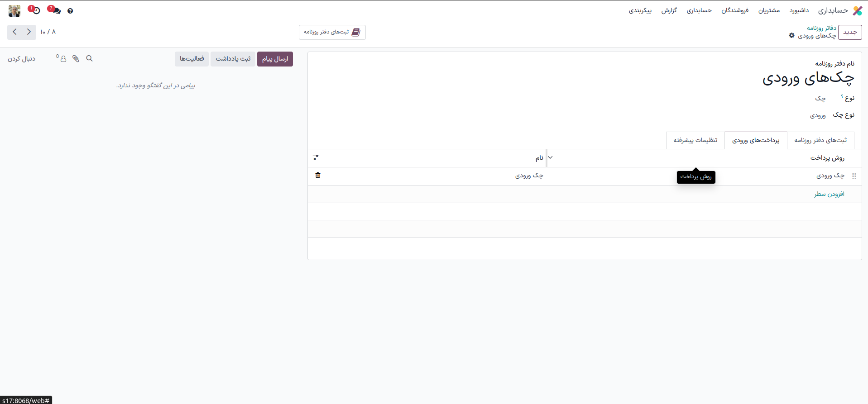The width and height of the screenshot is (868, 404).
Task: Open the help question mark icon
Action: tap(70, 11)
